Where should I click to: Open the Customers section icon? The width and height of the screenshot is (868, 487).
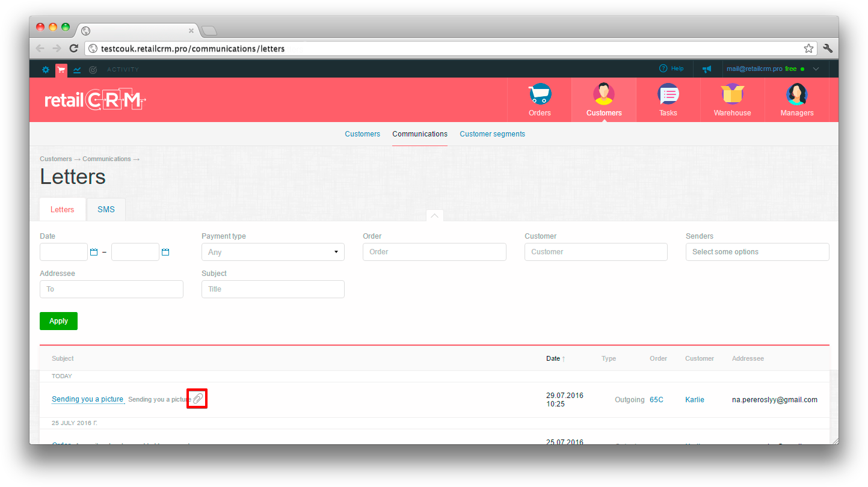tap(604, 94)
